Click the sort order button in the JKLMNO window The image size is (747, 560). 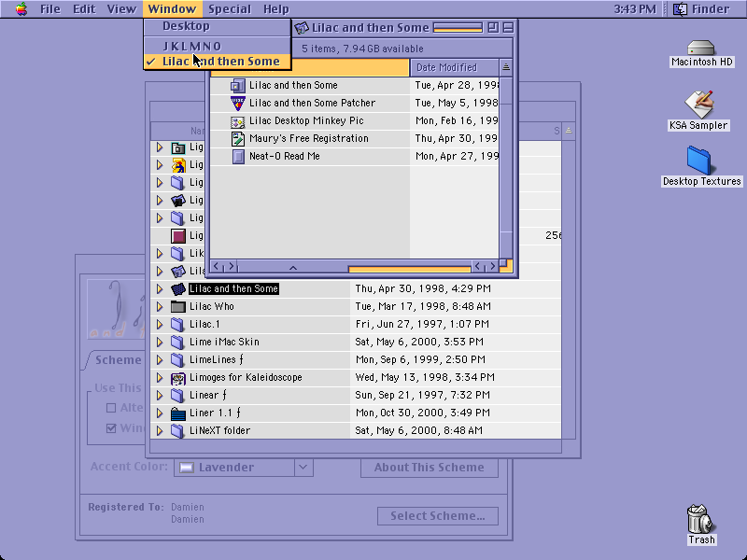569,131
